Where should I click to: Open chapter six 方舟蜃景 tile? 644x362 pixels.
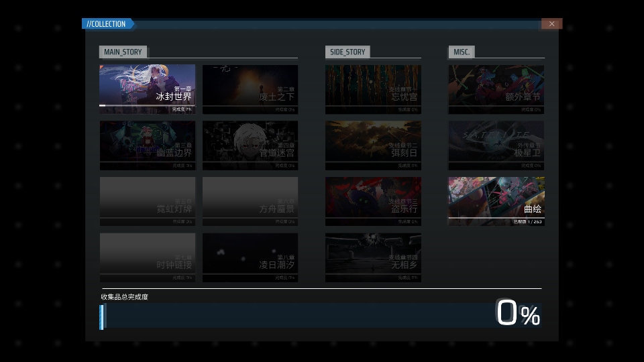(x=250, y=201)
